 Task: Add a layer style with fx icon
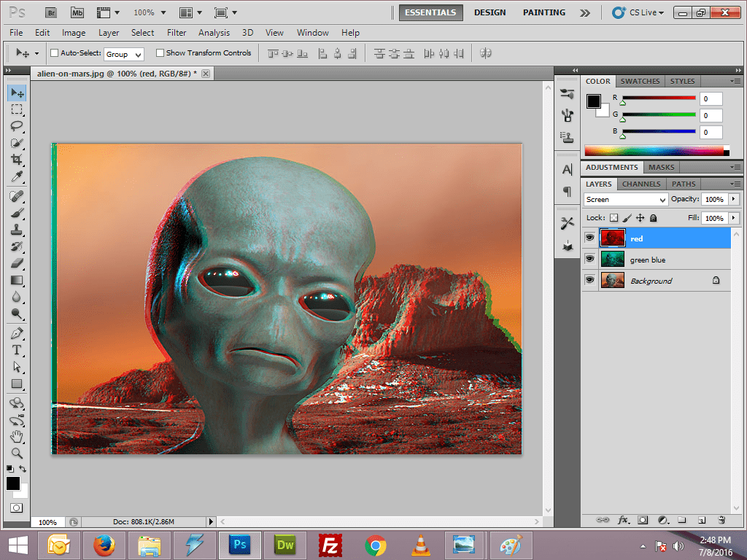click(623, 520)
